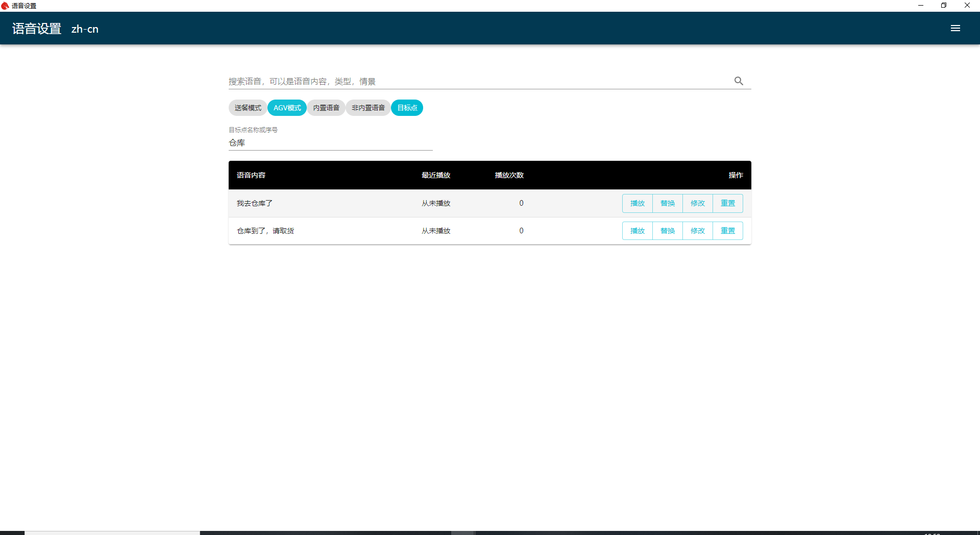Play the 我去仓库了 voice
Image resolution: width=980 pixels, height=535 pixels.
(x=637, y=203)
